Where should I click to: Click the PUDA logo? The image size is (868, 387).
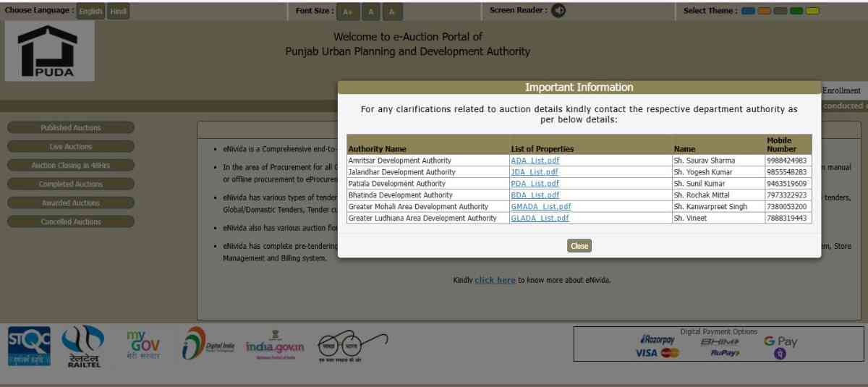49,51
